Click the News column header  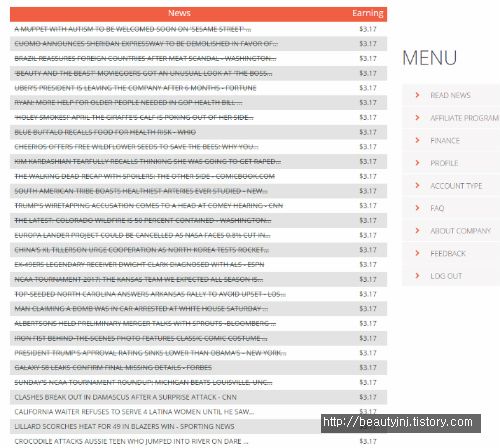pos(179,13)
